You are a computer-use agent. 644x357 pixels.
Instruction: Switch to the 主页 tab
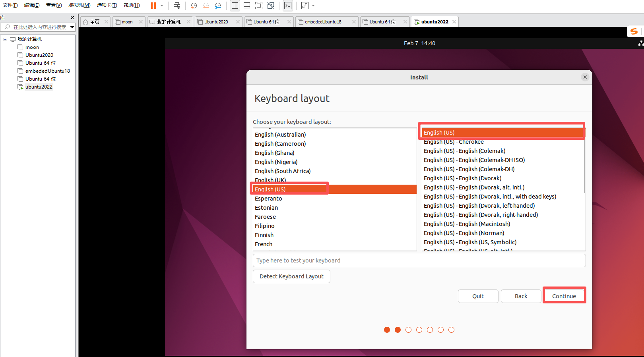pyautogui.click(x=95, y=22)
